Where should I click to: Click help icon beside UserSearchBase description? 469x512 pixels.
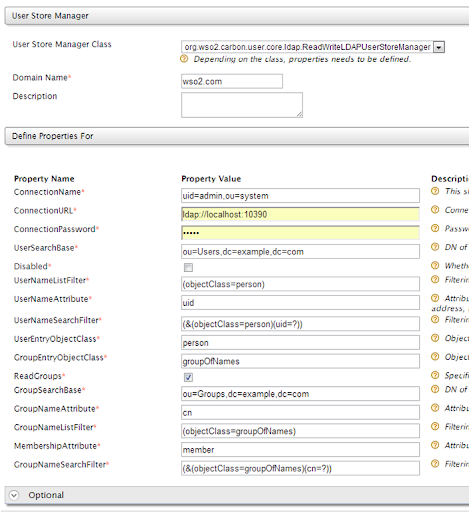(435, 247)
